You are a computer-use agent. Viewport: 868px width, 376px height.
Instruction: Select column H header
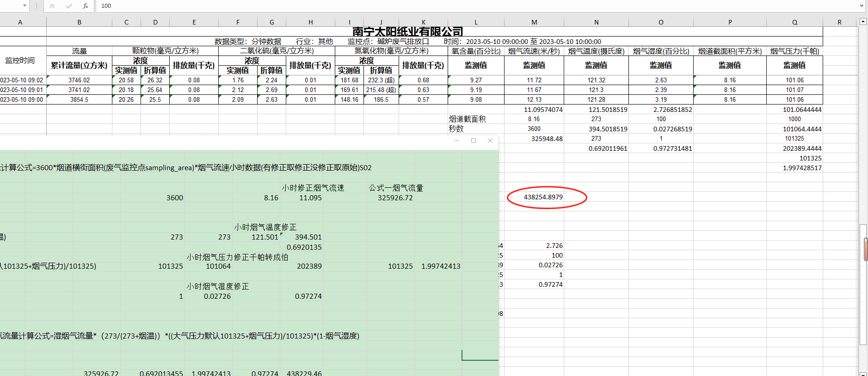311,22
